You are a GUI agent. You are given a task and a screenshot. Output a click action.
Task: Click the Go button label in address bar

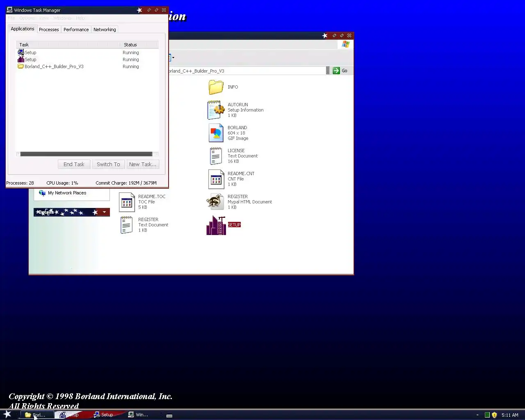345,71
